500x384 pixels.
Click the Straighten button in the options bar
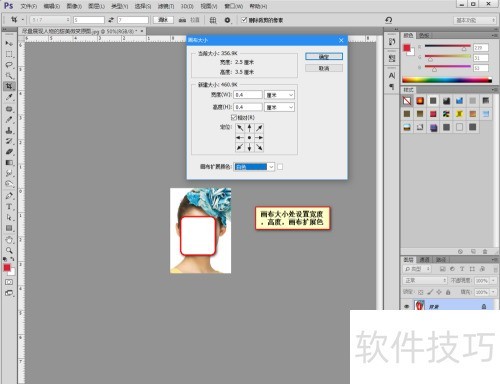click(189, 20)
